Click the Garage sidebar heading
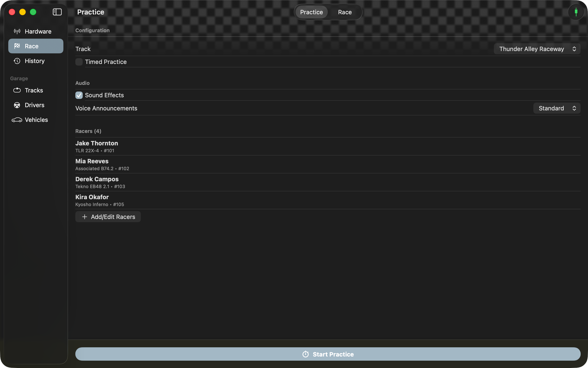588x368 pixels. [19, 78]
